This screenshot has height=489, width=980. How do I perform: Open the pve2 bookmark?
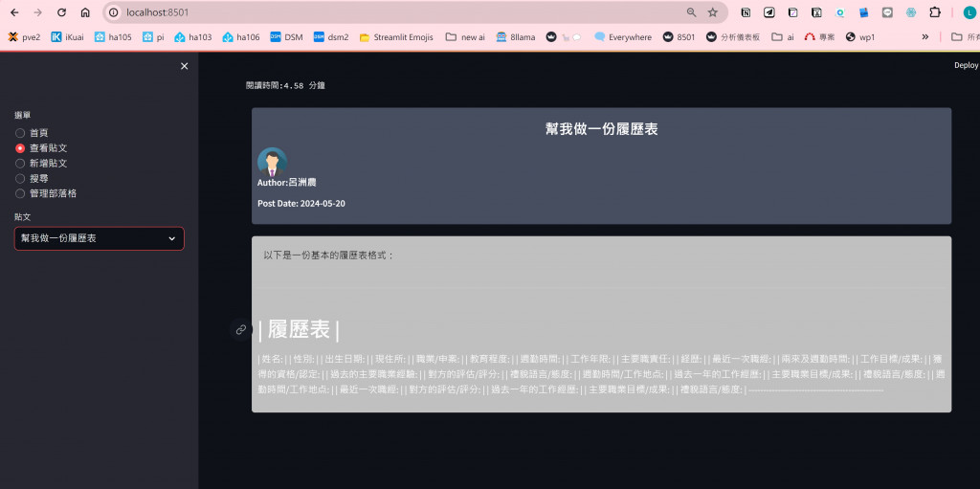(24, 37)
